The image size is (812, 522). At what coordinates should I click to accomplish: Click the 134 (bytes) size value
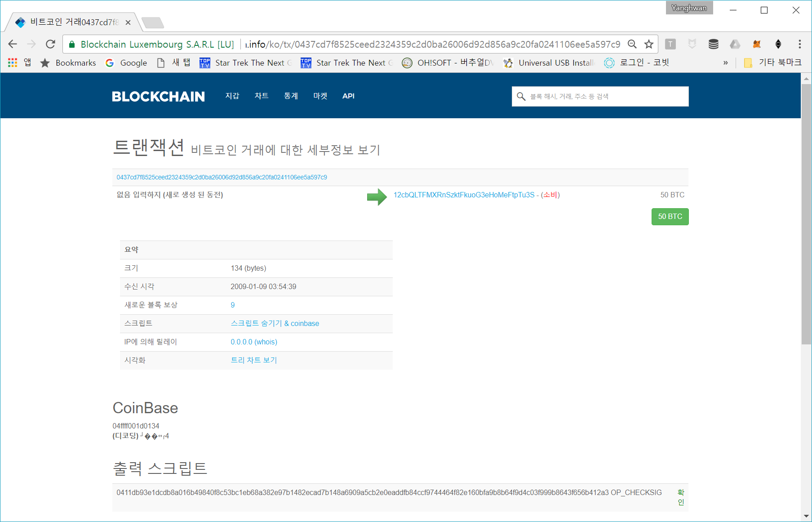click(248, 268)
